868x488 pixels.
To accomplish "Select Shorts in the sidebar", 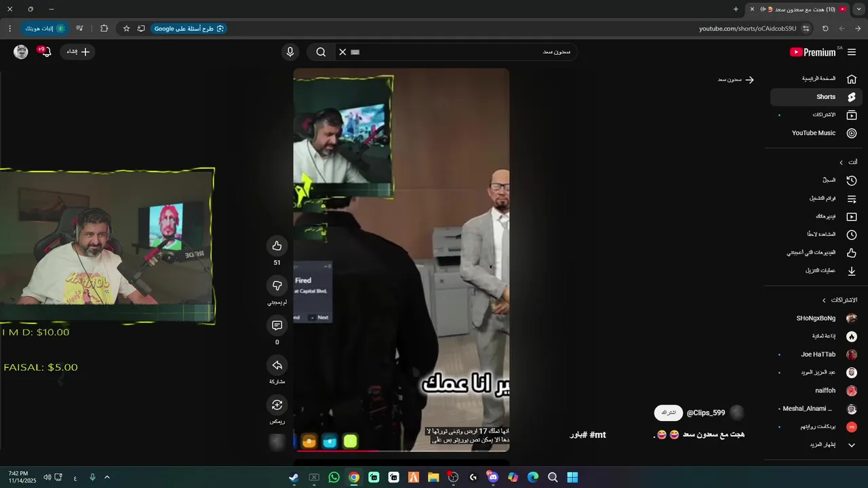I will tap(816, 97).
